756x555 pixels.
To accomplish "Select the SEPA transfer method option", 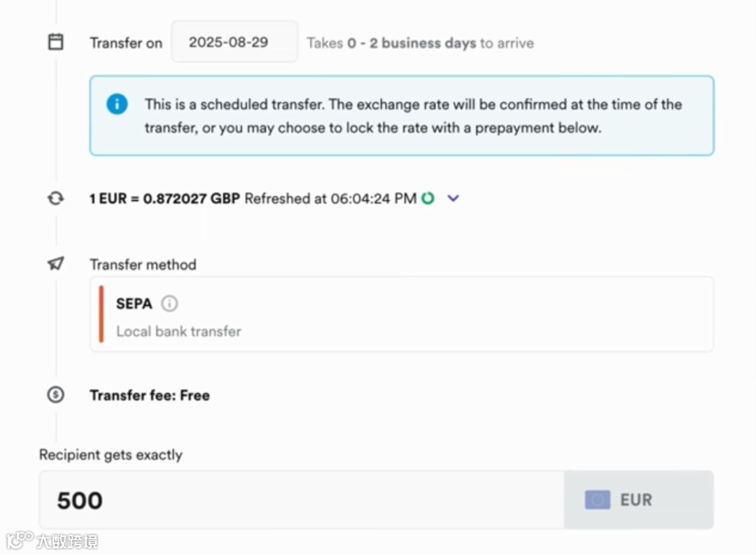I will pos(401,314).
